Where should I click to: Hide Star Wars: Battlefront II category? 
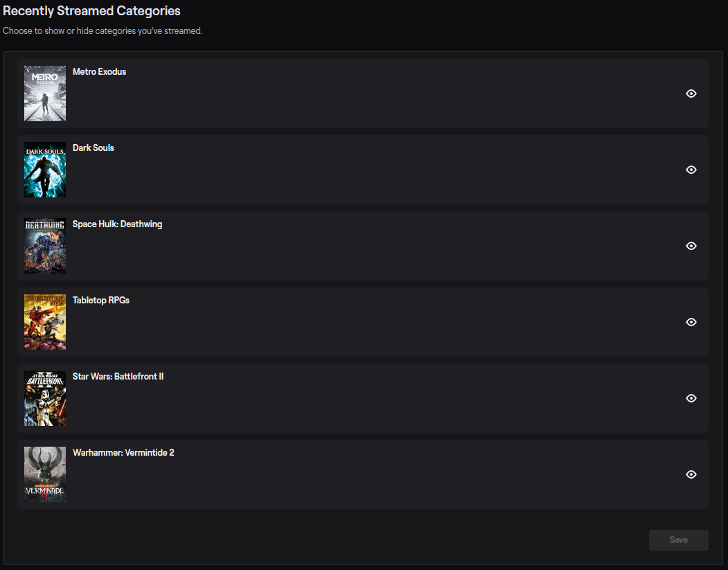691,398
